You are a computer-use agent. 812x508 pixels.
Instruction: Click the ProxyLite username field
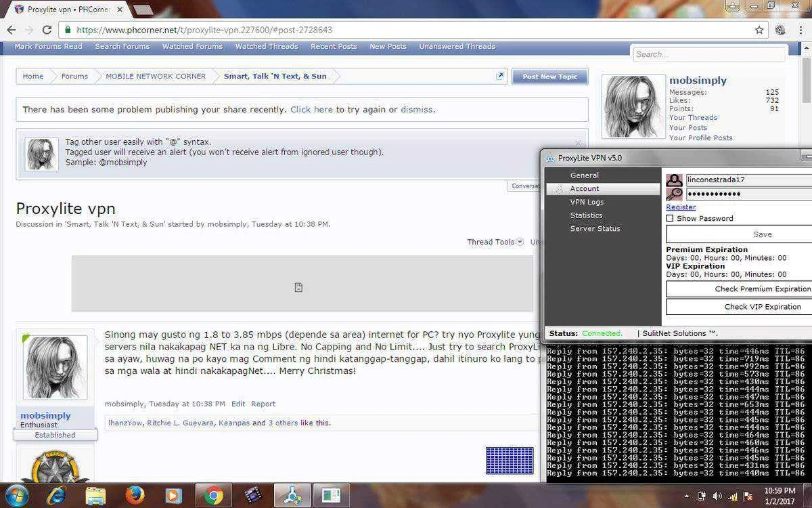click(748, 180)
